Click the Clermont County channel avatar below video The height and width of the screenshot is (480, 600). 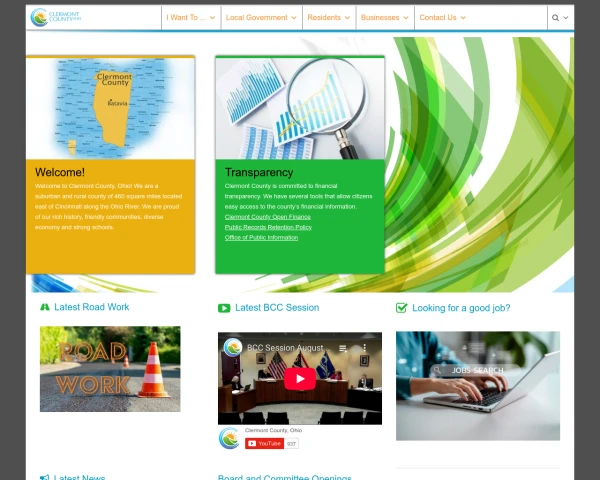[x=229, y=438]
